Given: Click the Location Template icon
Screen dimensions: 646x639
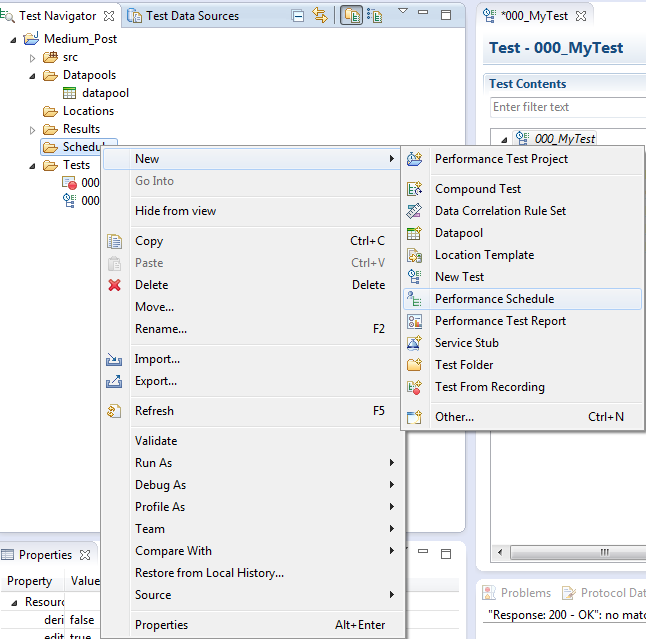Looking at the screenshot, I should coord(414,255).
